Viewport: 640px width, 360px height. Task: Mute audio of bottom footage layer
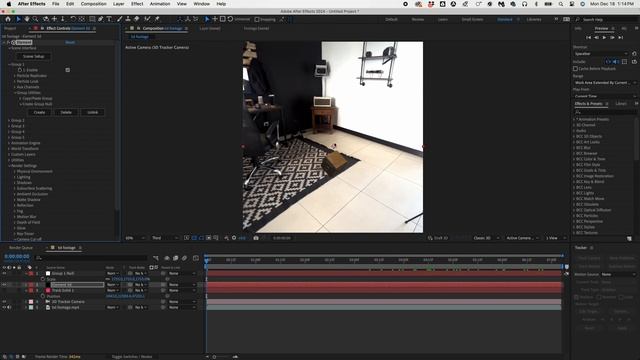[9, 307]
